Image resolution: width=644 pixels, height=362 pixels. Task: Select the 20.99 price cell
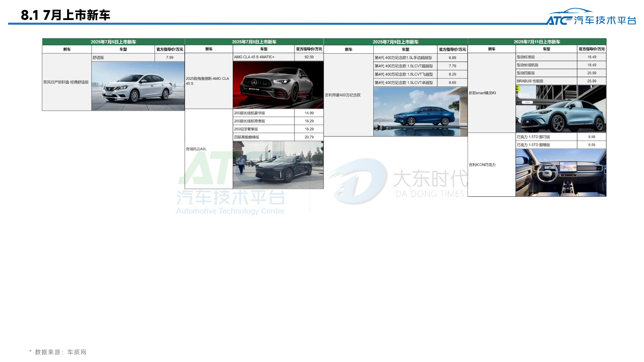coord(592,73)
